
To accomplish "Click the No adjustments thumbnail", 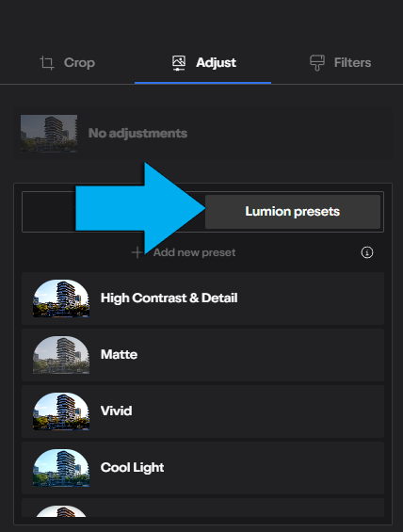I will coord(49,134).
